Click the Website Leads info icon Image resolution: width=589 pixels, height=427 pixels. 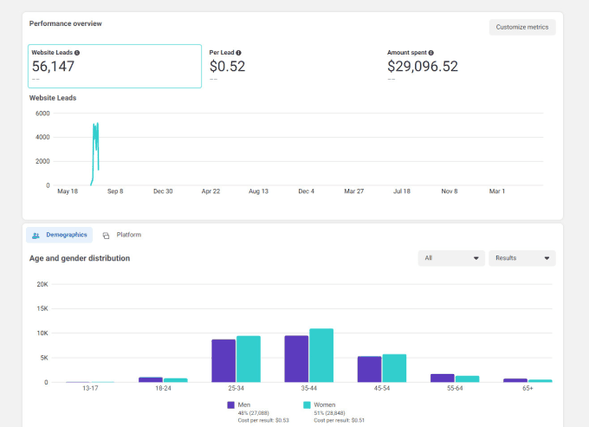tap(77, 53)
